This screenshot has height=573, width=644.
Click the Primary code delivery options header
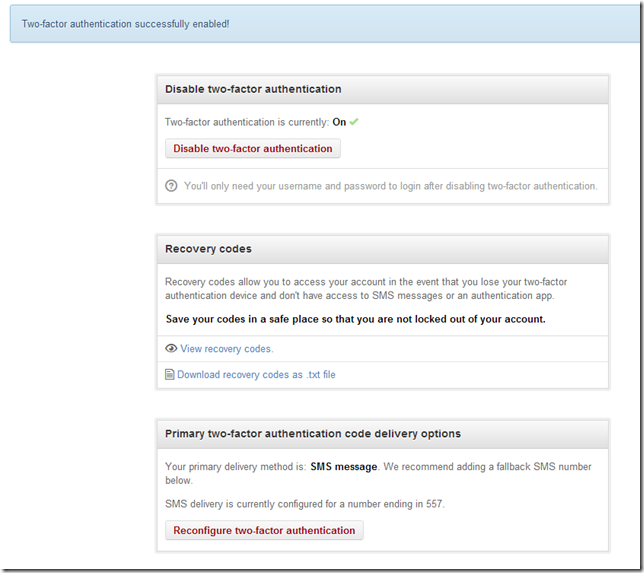(313, 433)
